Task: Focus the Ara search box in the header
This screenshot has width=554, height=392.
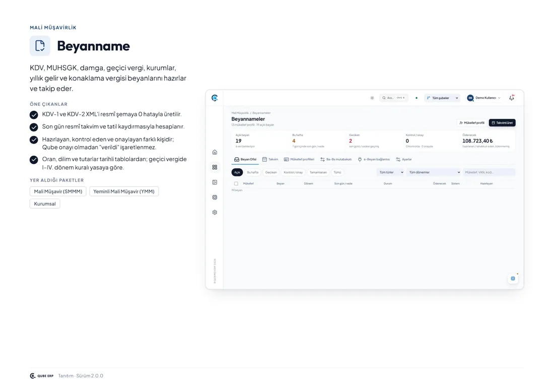Action: coord(394,98)
